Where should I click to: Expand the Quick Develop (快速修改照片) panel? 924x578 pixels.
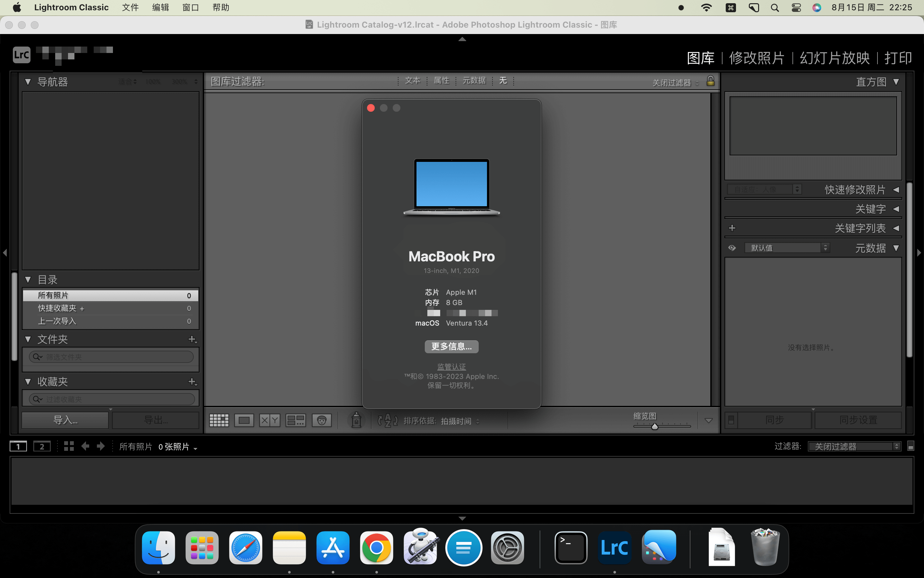click(x=896, y=189)
